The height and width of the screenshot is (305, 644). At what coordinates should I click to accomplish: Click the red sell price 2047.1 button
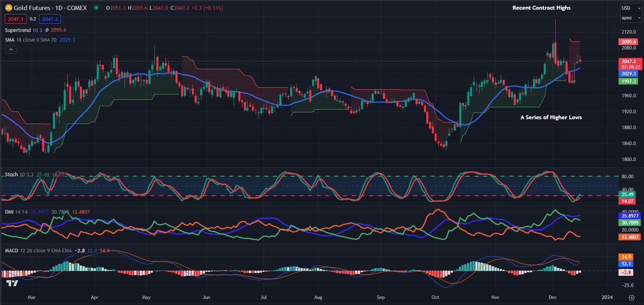pos(16,19)
